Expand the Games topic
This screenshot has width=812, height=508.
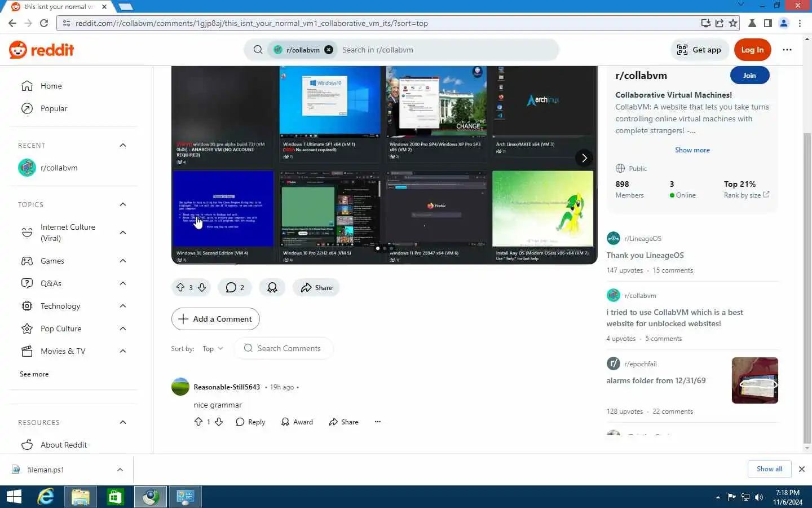[x=123, y=261]
